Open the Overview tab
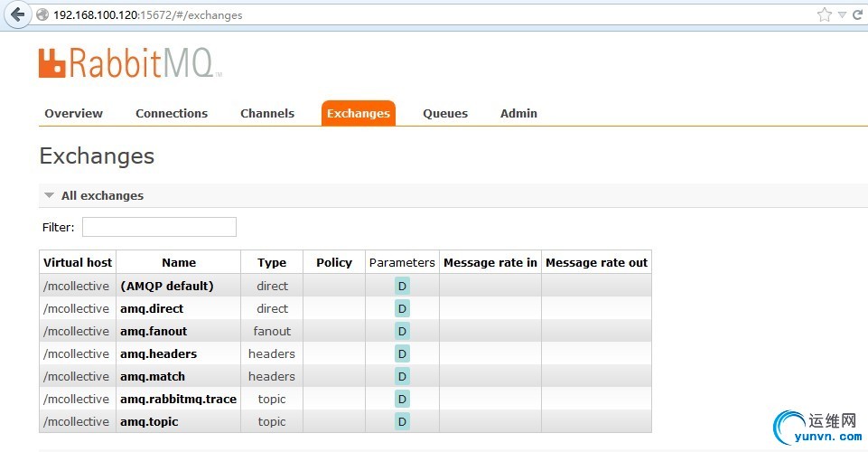Screen dimensions: 868x452 click(74, 114)
